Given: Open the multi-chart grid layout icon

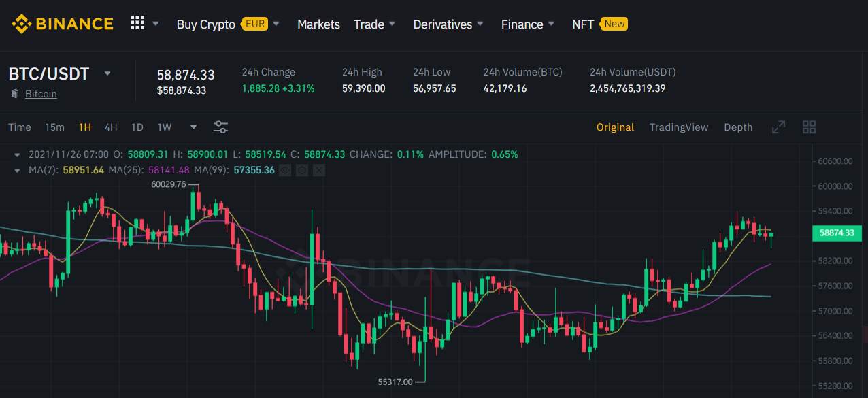Looking at the screenshot, I should 809,127.
